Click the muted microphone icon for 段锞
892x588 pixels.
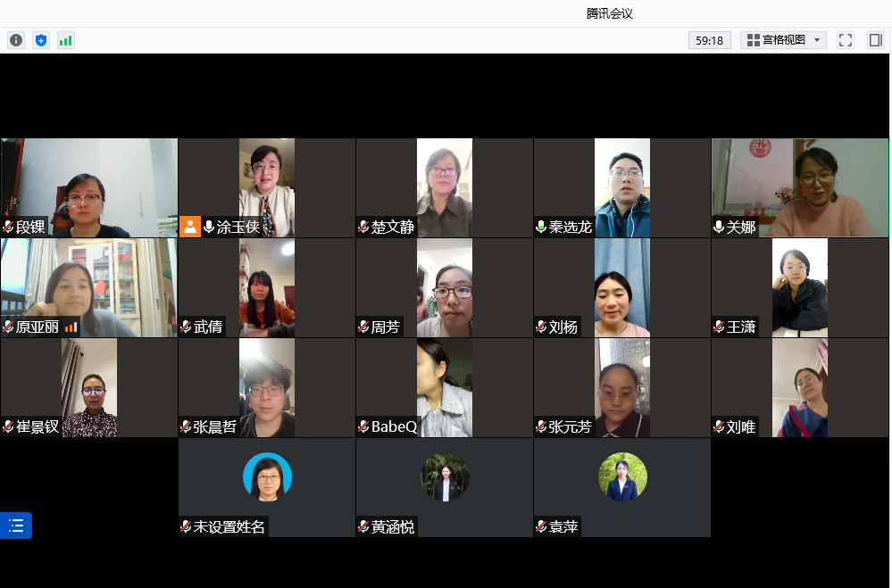click(x=8, y=228)
